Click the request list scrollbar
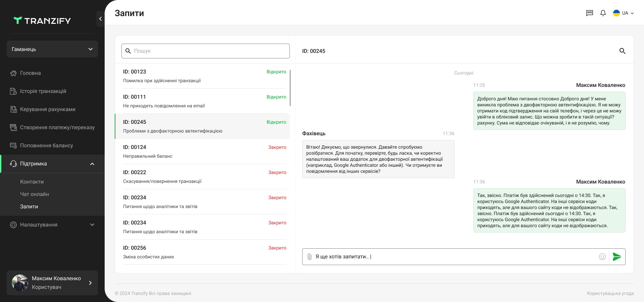 tap(290, 88)
